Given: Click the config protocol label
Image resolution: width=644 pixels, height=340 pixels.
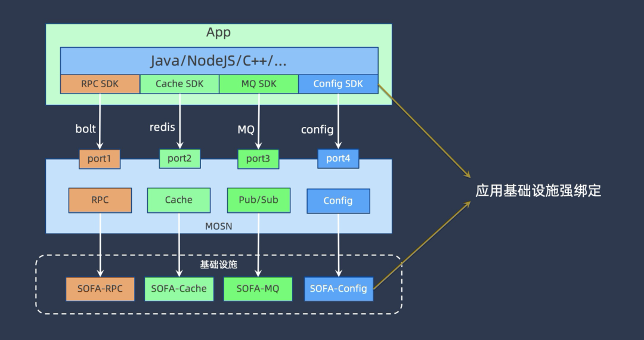Looking at the screenshot, I should click(317, 130).
